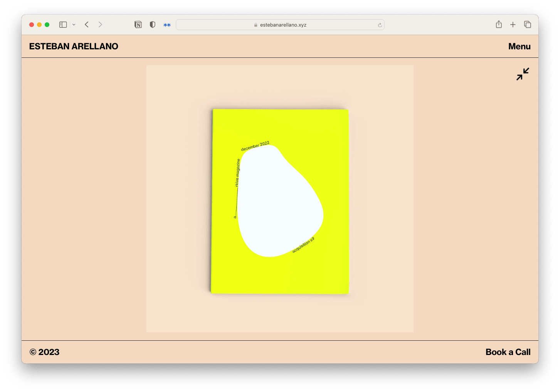The width and height of the screenshot is (560, 392).
Task: Collapse the image with the arrows icon
Action: (523, 74)
